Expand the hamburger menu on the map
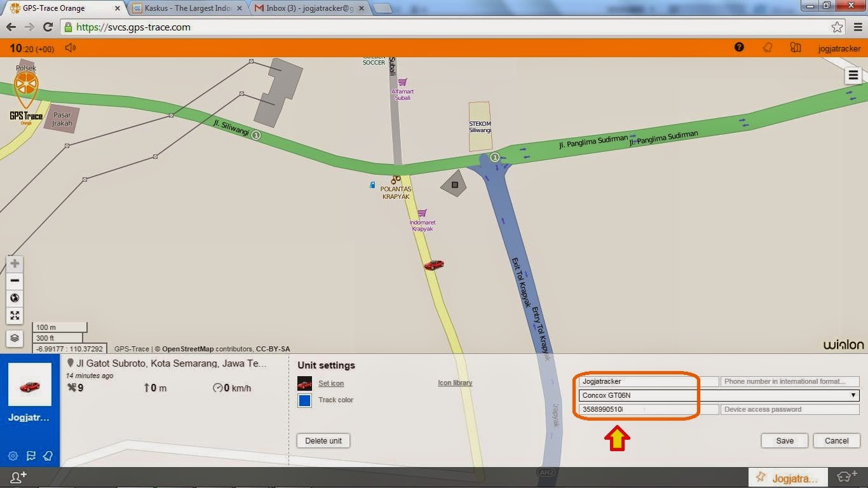 (852, 75)
